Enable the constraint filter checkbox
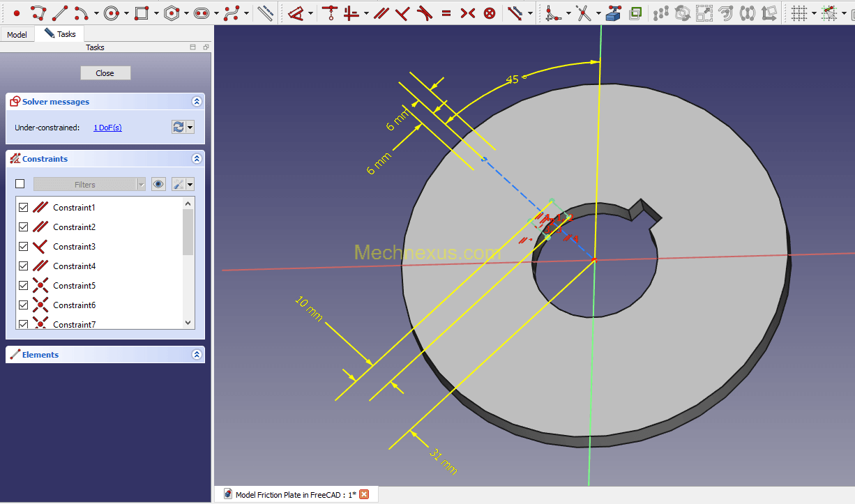Image resolution: width=855 pixels, height=504 pixels. pos(20,184)
